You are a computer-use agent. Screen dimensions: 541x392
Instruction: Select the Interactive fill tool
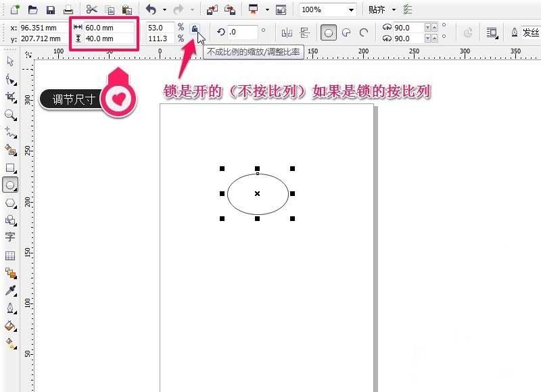coord(11,343)
